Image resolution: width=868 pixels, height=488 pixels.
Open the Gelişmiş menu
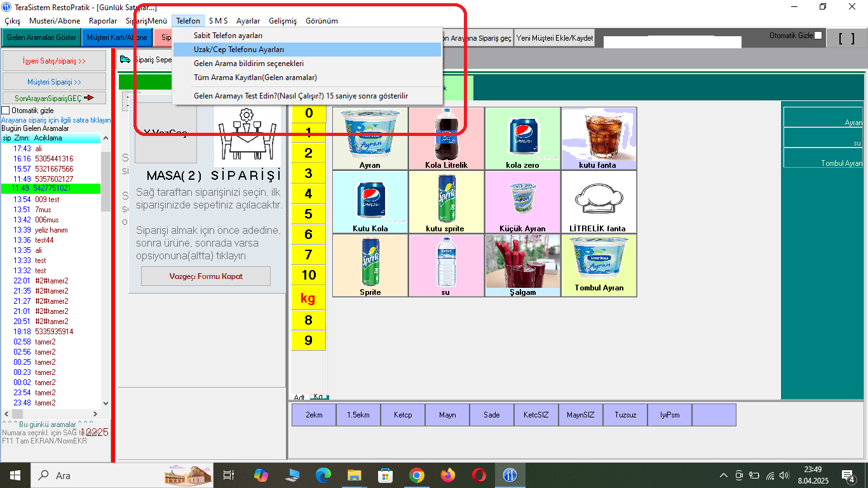click(283, 21)
